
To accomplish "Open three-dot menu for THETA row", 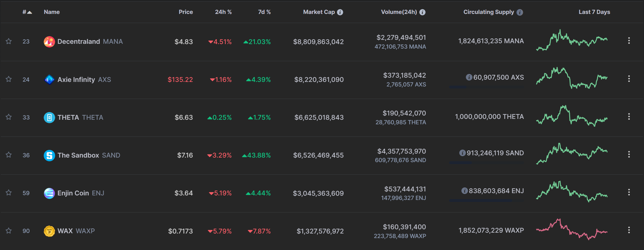I will (x=629, y=116).
